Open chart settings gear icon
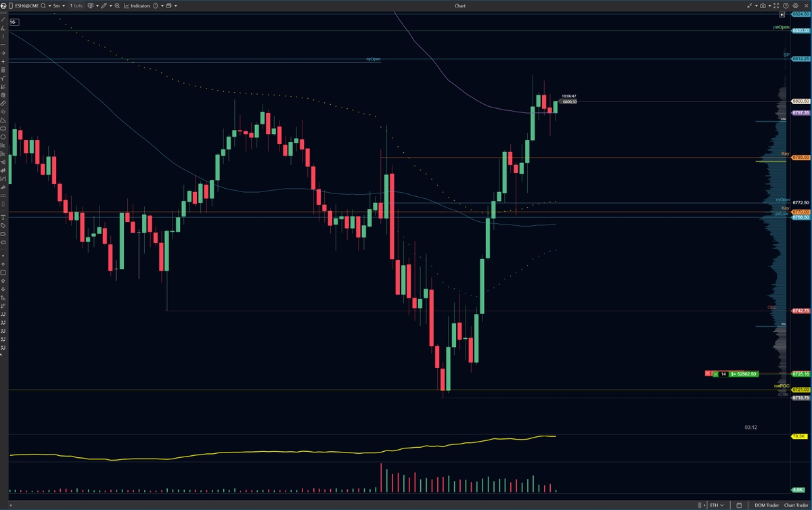This screenshot has width=812, height=510. coord(795,5)
